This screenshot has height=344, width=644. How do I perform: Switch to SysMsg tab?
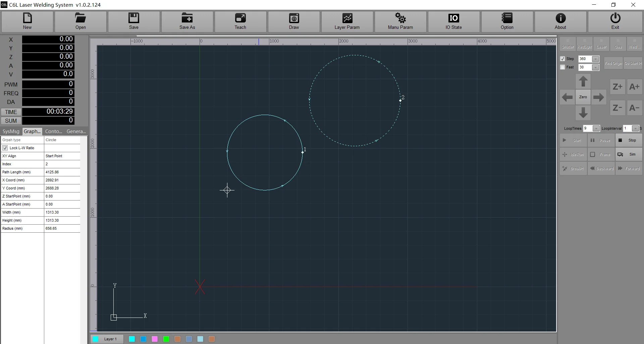[x=11, y=131]
